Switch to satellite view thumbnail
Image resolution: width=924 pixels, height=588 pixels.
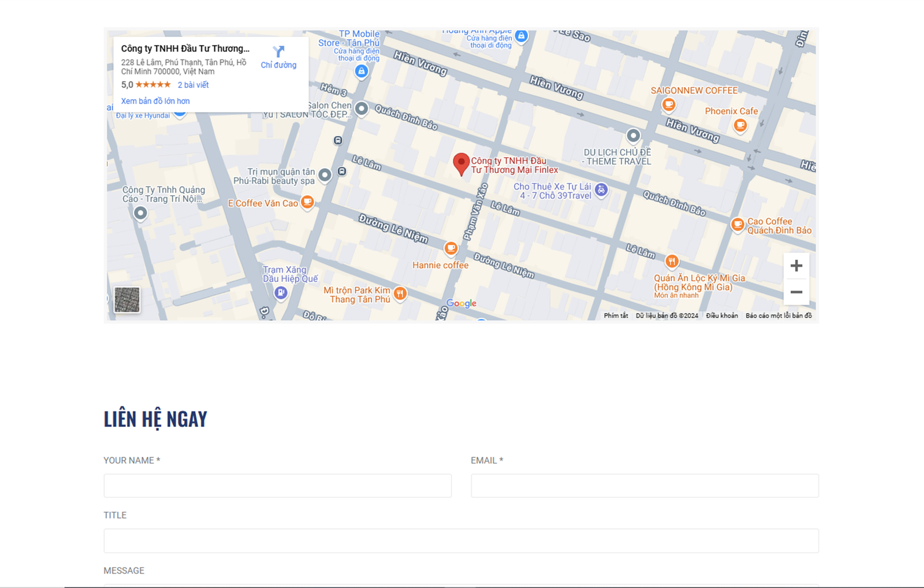tap(127, 300)
